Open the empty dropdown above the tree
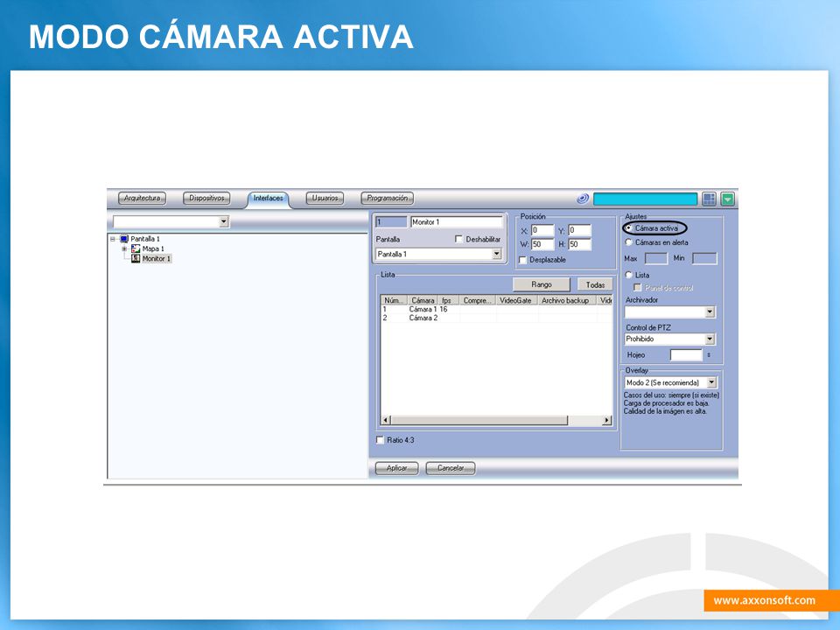 pos(224,221)
